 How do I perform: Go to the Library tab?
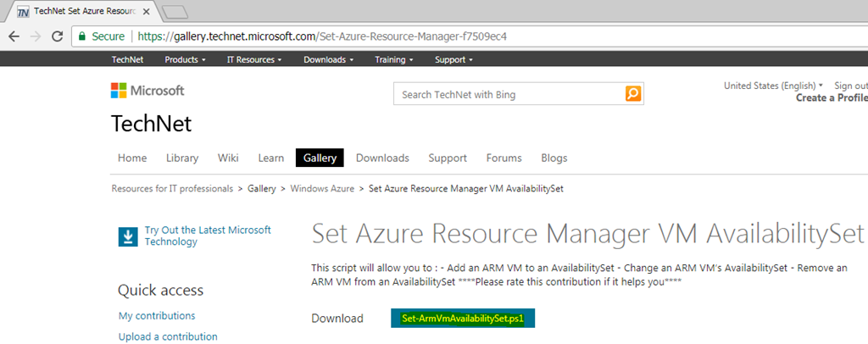[x=182, y=158]
